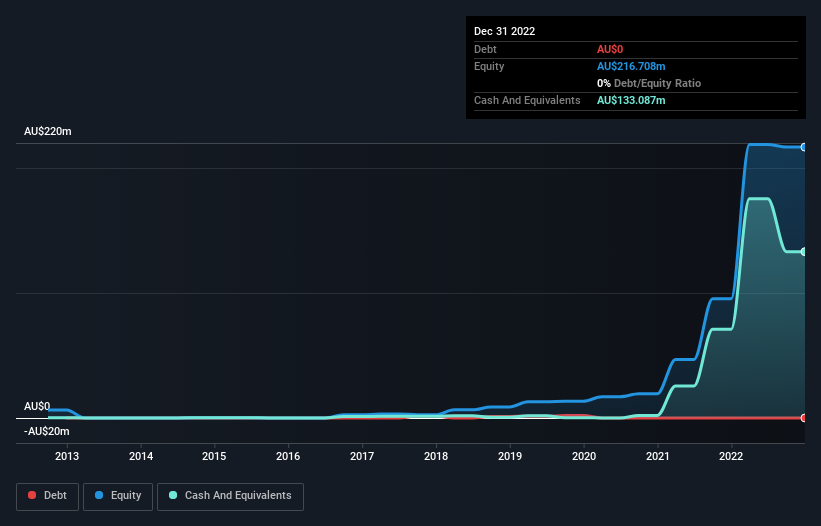Click the teal Cash endpoint marker
This screenshot has height=526, width=821.
(x=803, y=252)
